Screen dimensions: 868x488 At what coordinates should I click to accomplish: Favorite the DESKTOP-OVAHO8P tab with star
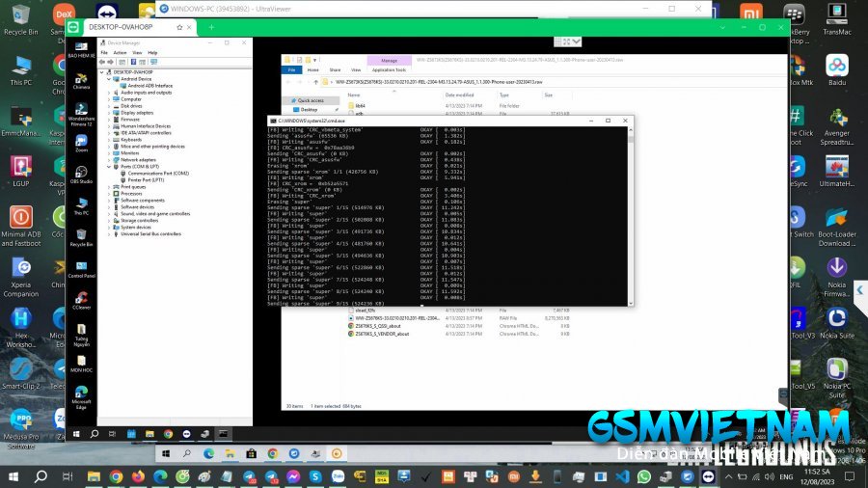click(179, 27)
